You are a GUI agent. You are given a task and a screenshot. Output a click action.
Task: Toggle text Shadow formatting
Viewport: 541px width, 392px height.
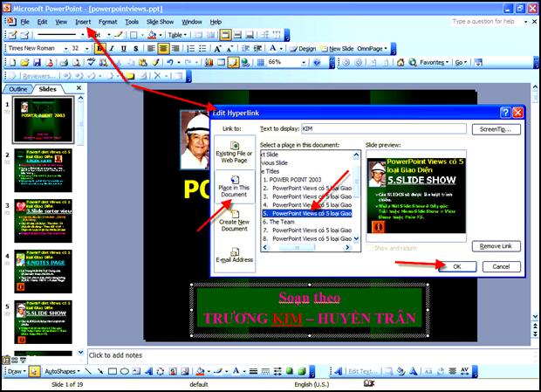pyautogui.click(x=135, y=49)
